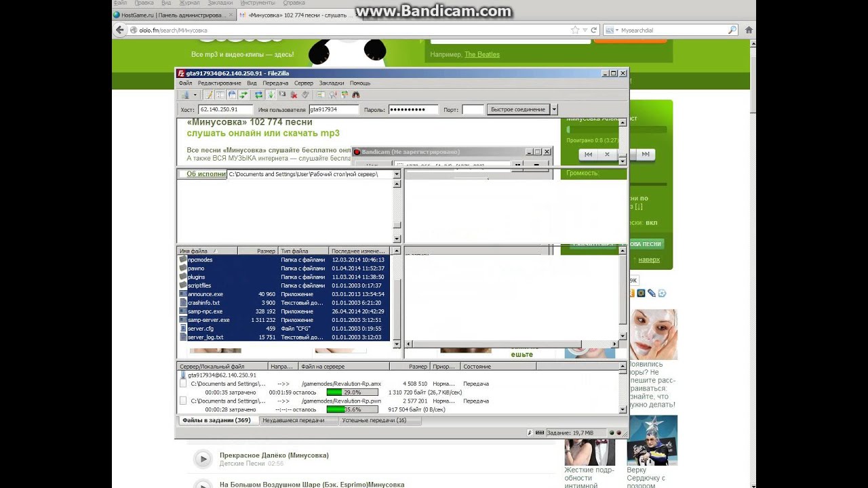Image resolution: width=868 pixels, height=488 pixels.
Task: Toggle checkbox for Revalution-Rp.pwn transfer
Action: pos(183,401)
